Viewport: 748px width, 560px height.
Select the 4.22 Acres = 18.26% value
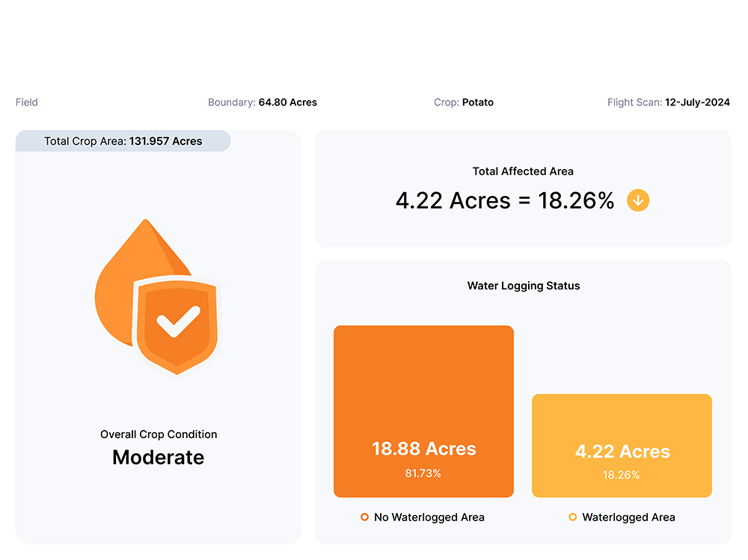(x=505, y=200)
